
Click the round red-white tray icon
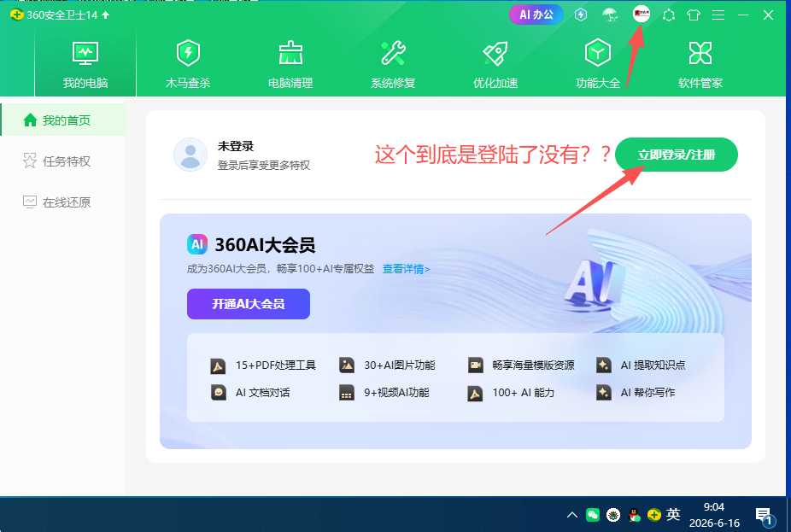coord(613,515)
